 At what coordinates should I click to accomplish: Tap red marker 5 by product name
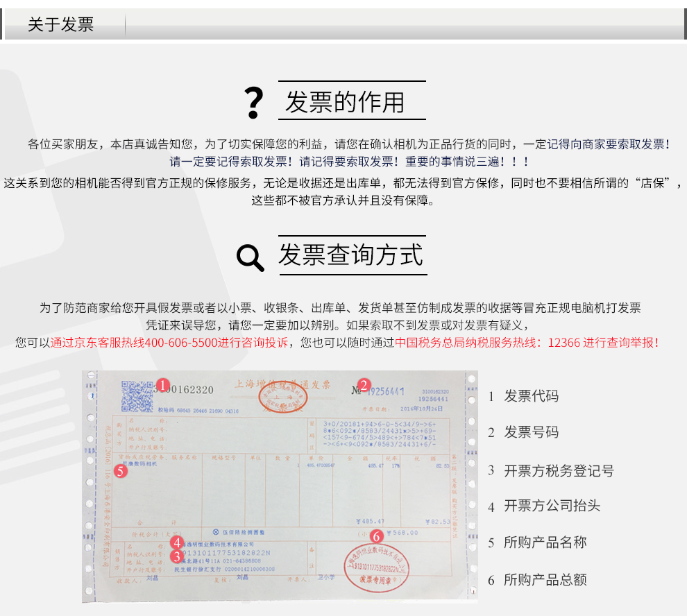point(120,471)
